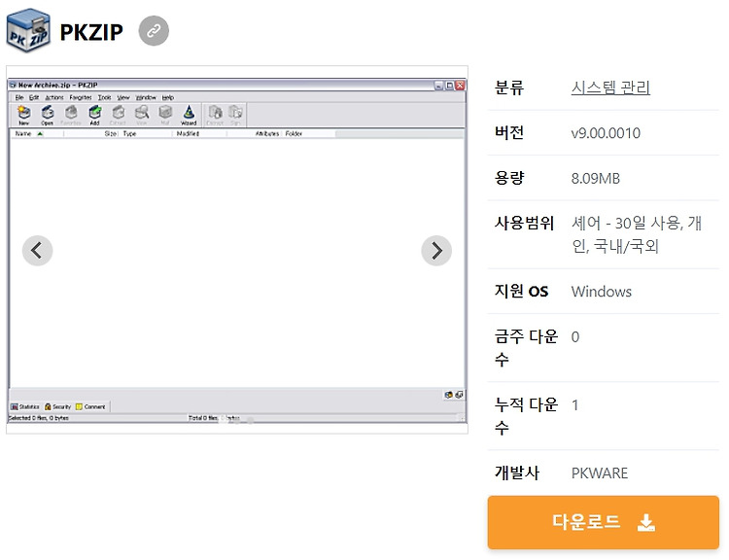Click the version text v9.00.0010

(x=606, y=133)
